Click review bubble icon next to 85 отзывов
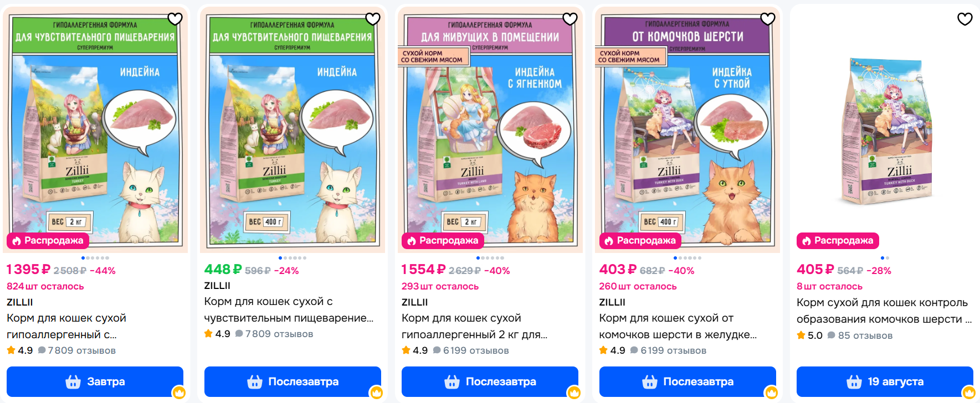 pyautogui.click(x=831, y=335)
